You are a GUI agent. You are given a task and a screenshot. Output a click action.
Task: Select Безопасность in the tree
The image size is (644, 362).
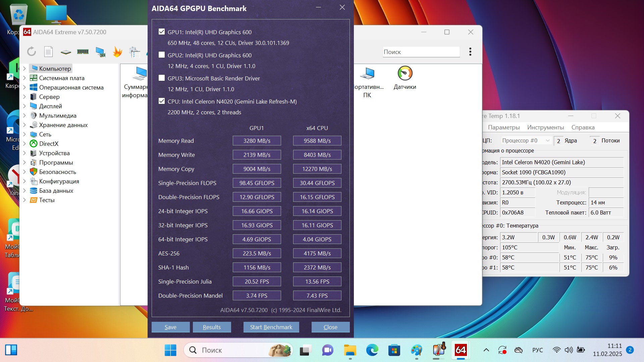(58, 172)
